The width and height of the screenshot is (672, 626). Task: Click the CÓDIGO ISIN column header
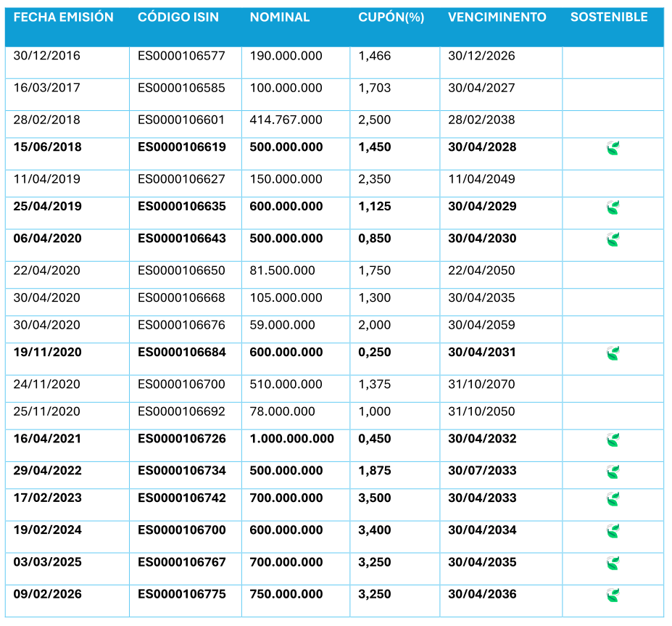178,17
